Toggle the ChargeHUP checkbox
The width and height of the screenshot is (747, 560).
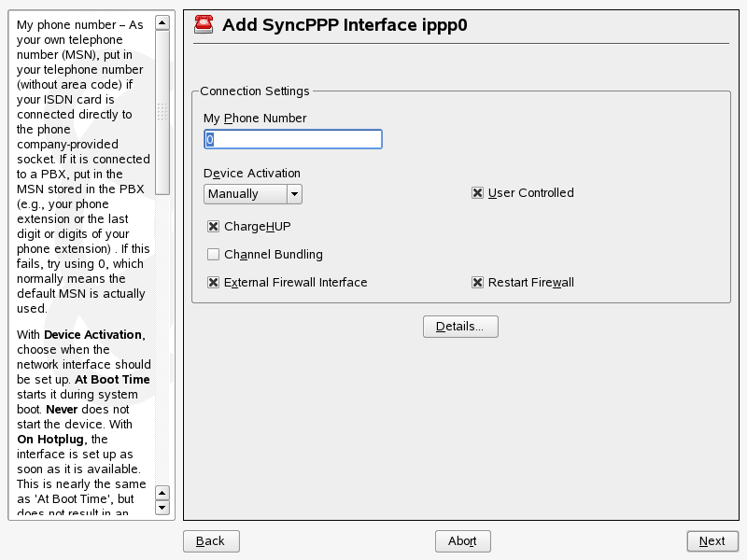pyautogui.click(x=214, y=227)
